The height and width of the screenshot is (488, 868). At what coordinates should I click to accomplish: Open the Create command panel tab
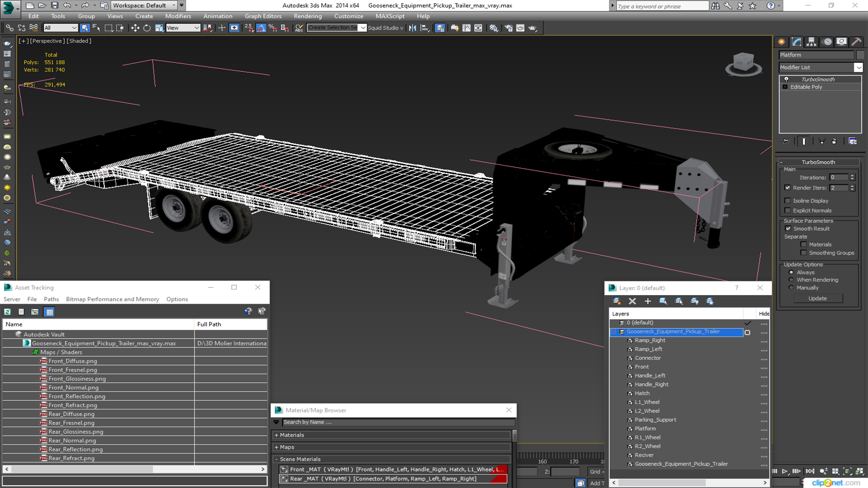(782, 42)
